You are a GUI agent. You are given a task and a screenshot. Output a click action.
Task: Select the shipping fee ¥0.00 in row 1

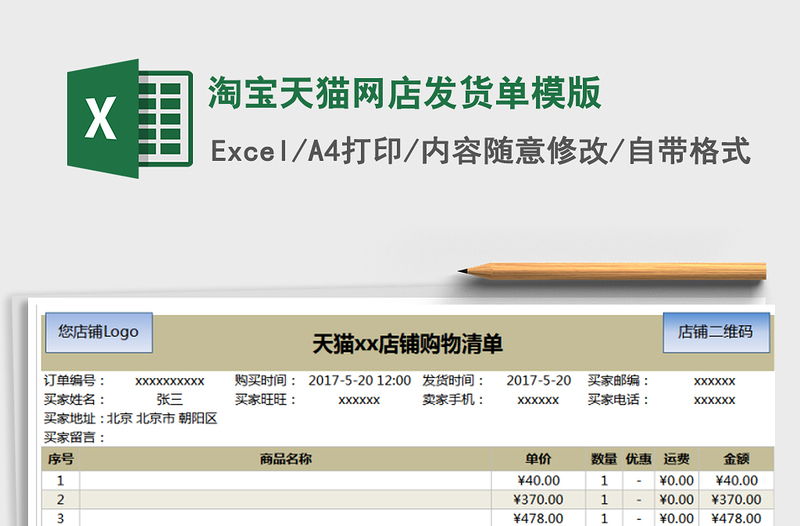coord(677,481)
